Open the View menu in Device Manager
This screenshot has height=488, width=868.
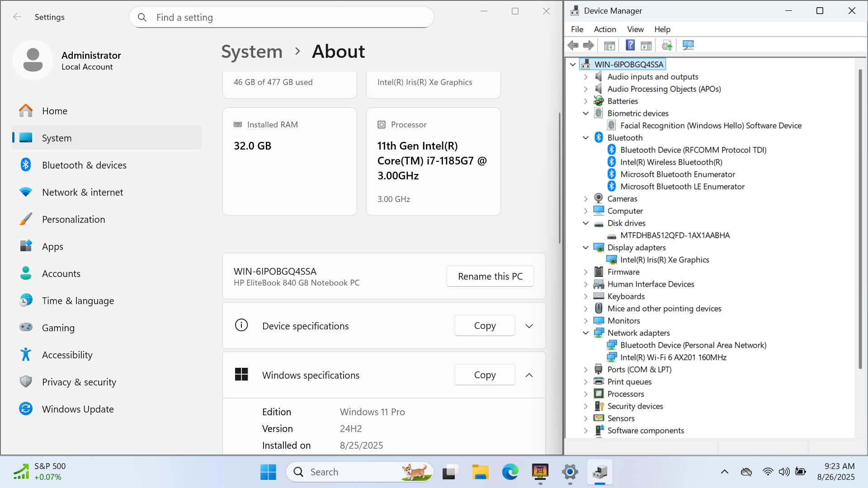(635, 29)
